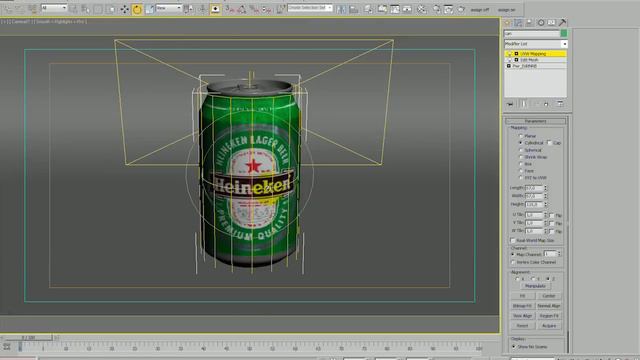Click the Angle Snap toggle icon

pyautogui.click(x=242, y=9)
